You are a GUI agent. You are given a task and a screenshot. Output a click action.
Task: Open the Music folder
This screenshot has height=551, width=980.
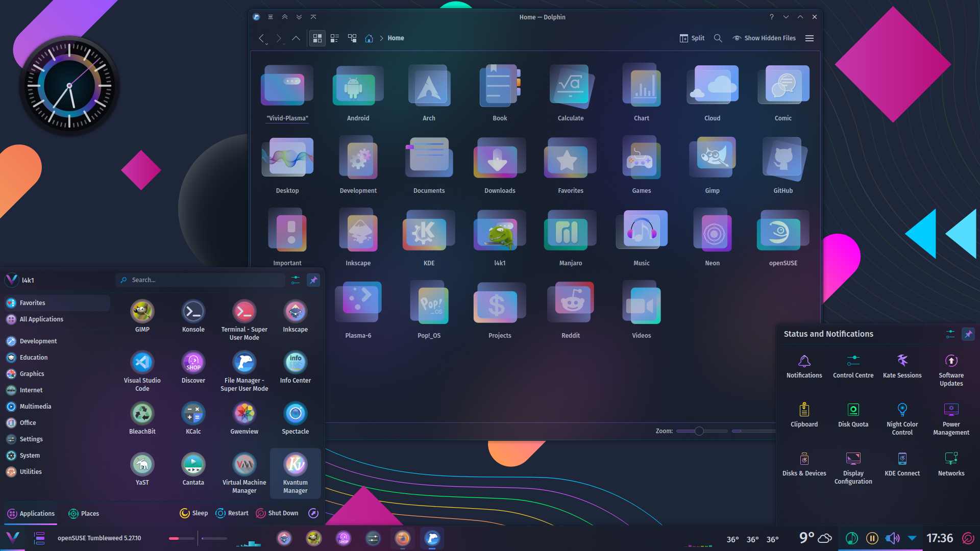coord(642,238)
